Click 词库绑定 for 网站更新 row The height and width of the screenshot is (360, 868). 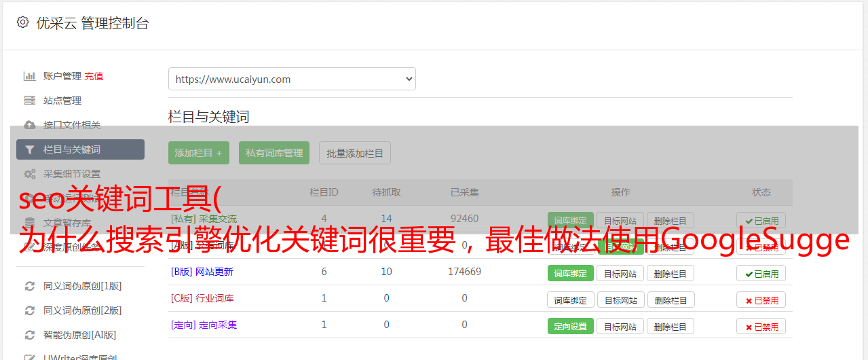570,273
